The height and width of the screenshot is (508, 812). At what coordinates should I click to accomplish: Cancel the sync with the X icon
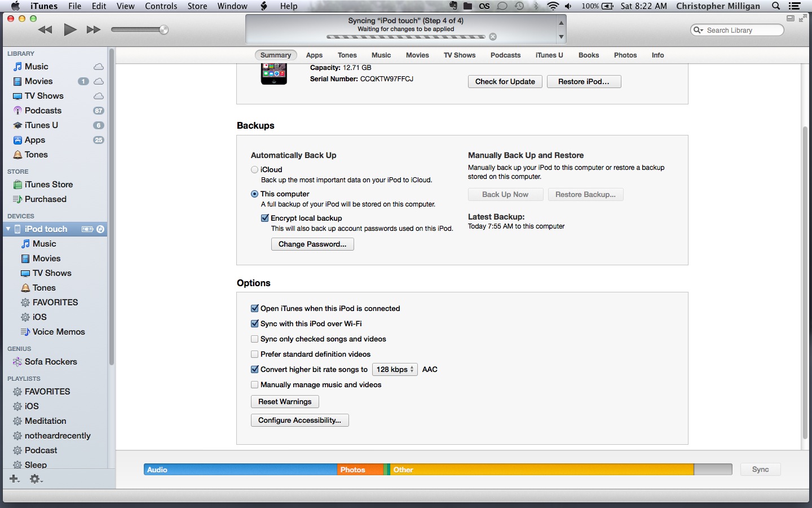click(x=493, y=37)
